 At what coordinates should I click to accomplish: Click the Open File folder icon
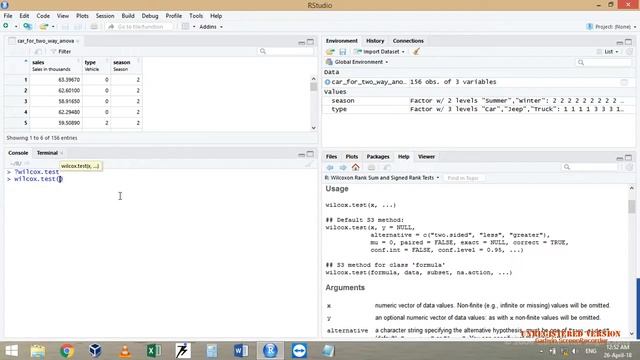pyautogui.click(x=44, y=27)
